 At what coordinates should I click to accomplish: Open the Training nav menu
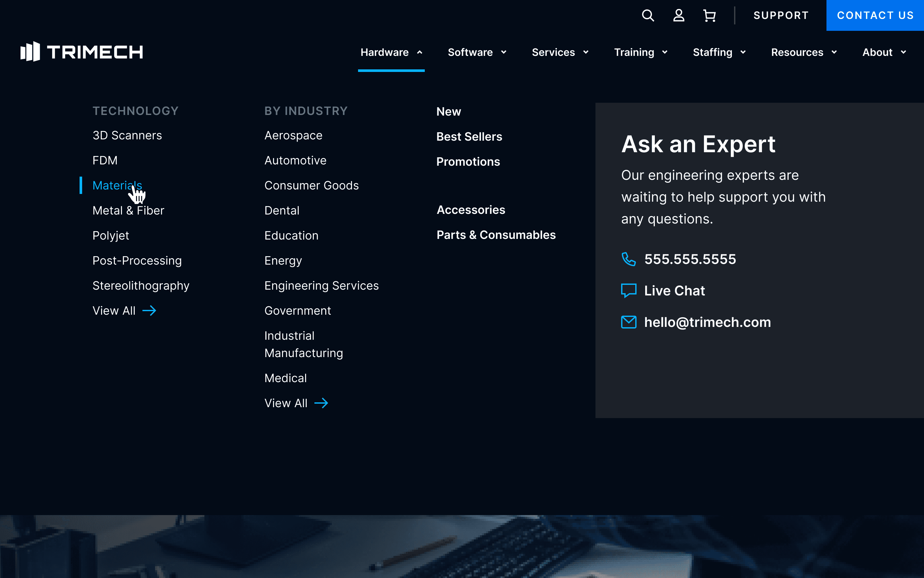(634, 52)
